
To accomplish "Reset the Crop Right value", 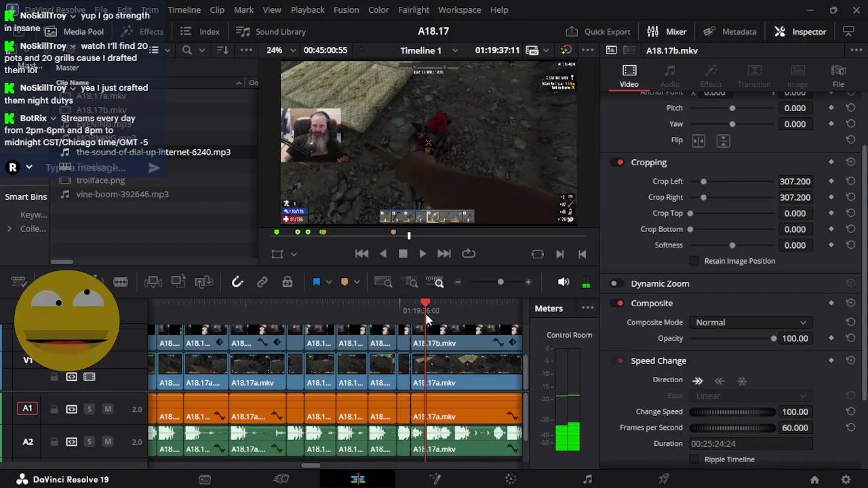I will (x=850, y=197).
